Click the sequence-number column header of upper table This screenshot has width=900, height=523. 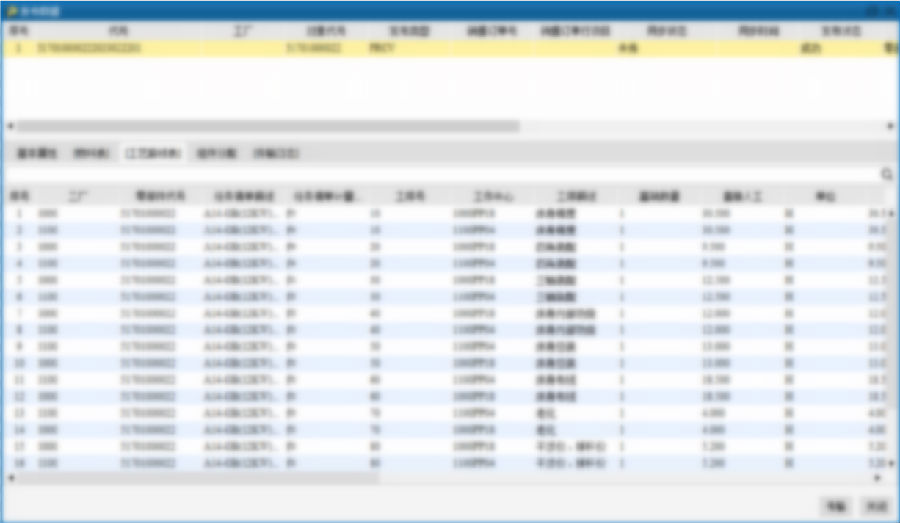coord(18,30)
